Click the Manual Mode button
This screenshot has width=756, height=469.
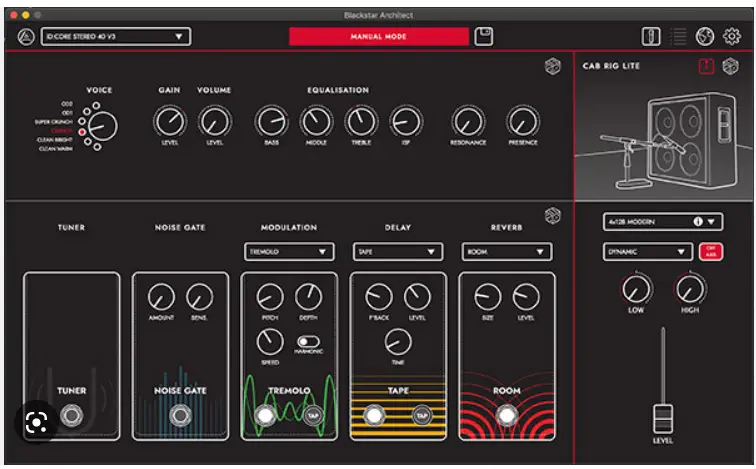click(378, 37)
